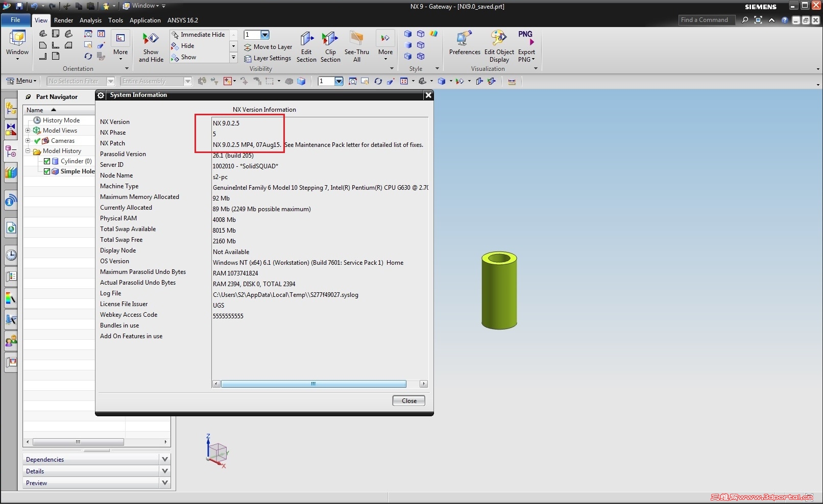This screenshot has width=823, height=504.
Task: Click the ribbon minimize caret arrow
Action: [771, 20]
